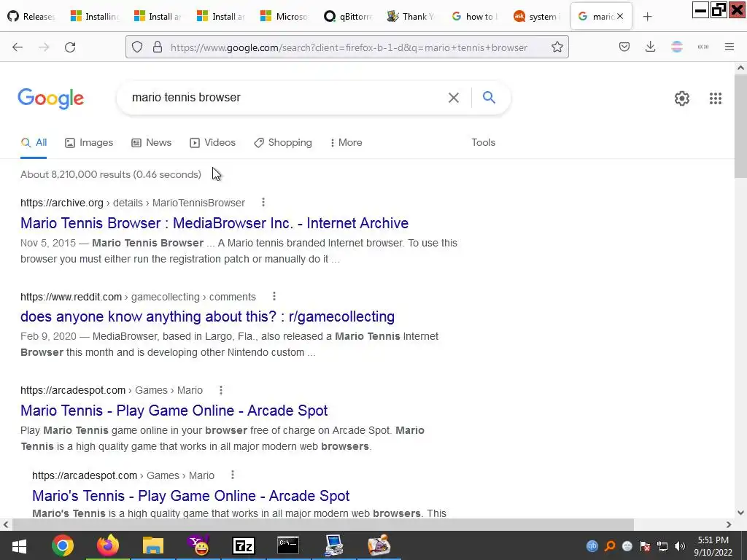The width and height of the screenshot is (747, 560).
Task: Open the Firefox downloads panel
Action: pyautogui.click(x=650, y=47)
